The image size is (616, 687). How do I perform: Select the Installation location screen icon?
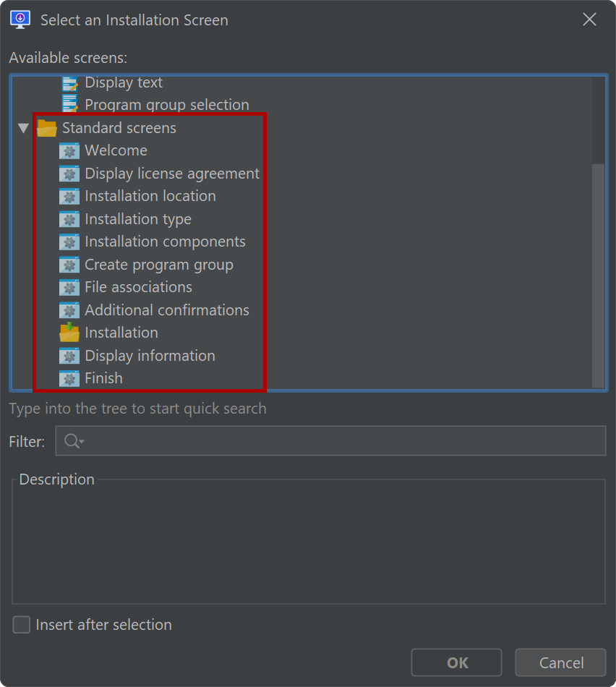[69, 196]
